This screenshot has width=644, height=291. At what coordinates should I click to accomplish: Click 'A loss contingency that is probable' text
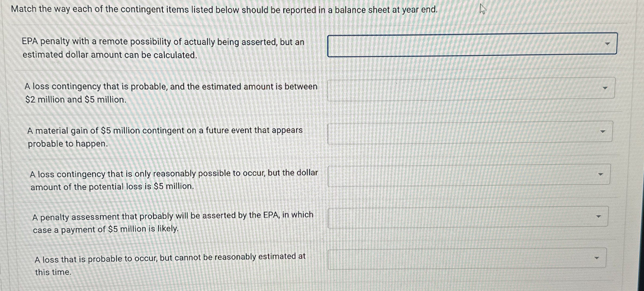click(x=171, y=86)
